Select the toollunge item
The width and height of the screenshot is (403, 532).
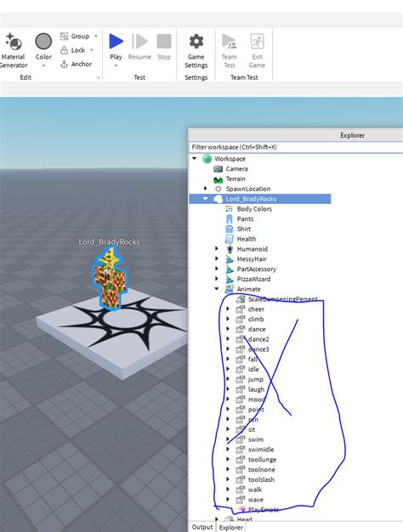(262, 460)
